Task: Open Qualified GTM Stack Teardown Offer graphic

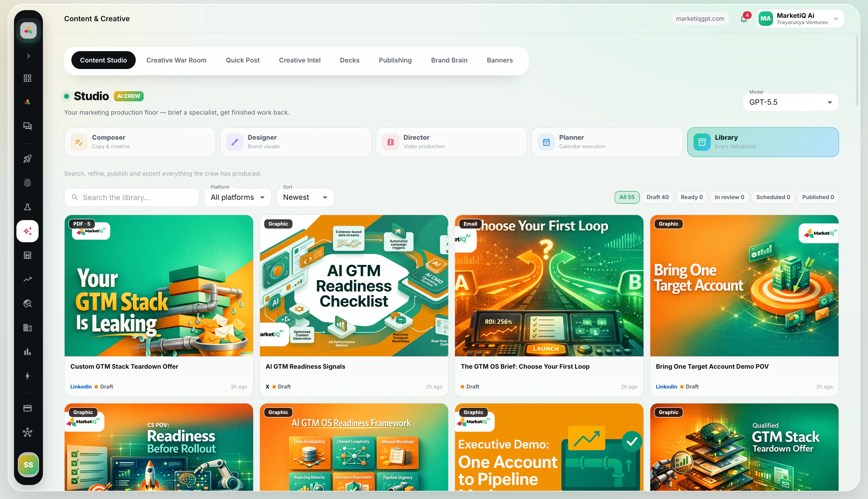Action: coord(744,447)
